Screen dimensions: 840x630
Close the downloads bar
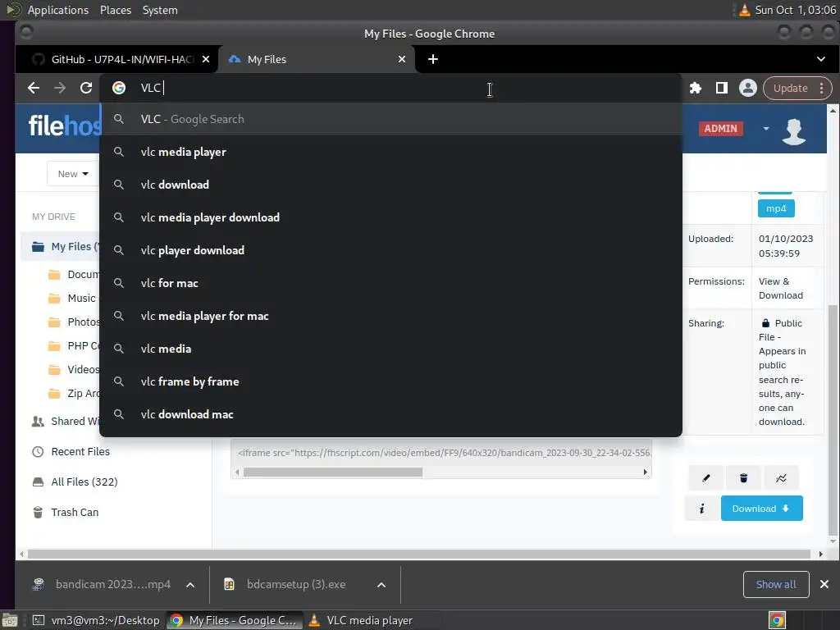point(824,584)
